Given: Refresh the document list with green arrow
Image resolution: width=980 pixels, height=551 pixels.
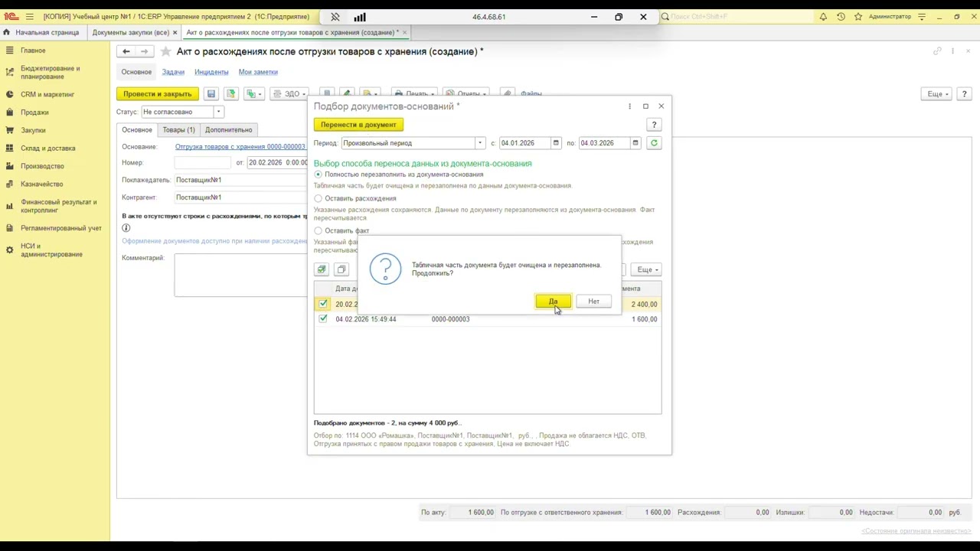Looking at the screenshot, I should point(654,143).
